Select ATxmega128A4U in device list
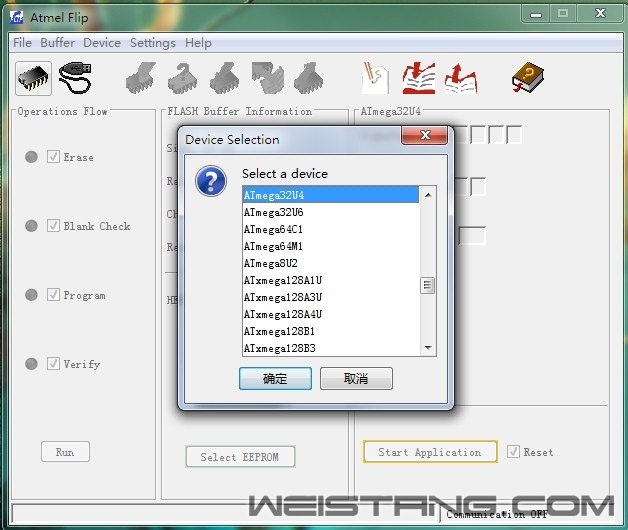628x530 pixels. (x=331, y=314)
